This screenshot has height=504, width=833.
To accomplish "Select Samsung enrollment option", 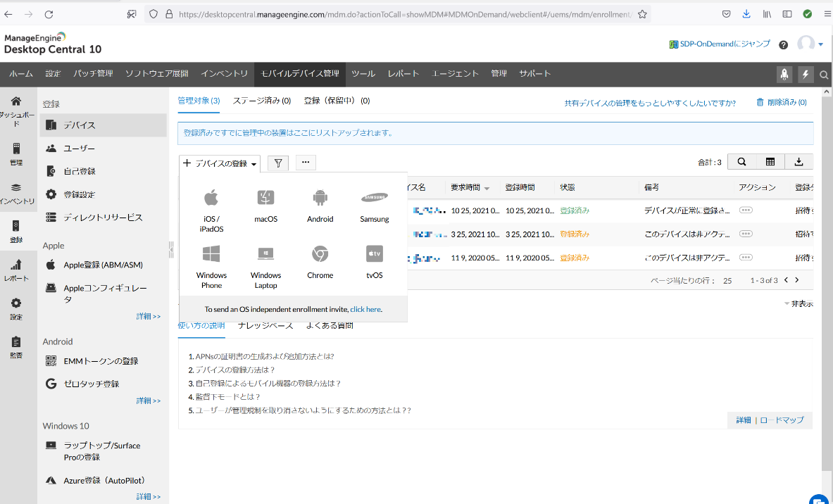I will [x=374, y=198].
